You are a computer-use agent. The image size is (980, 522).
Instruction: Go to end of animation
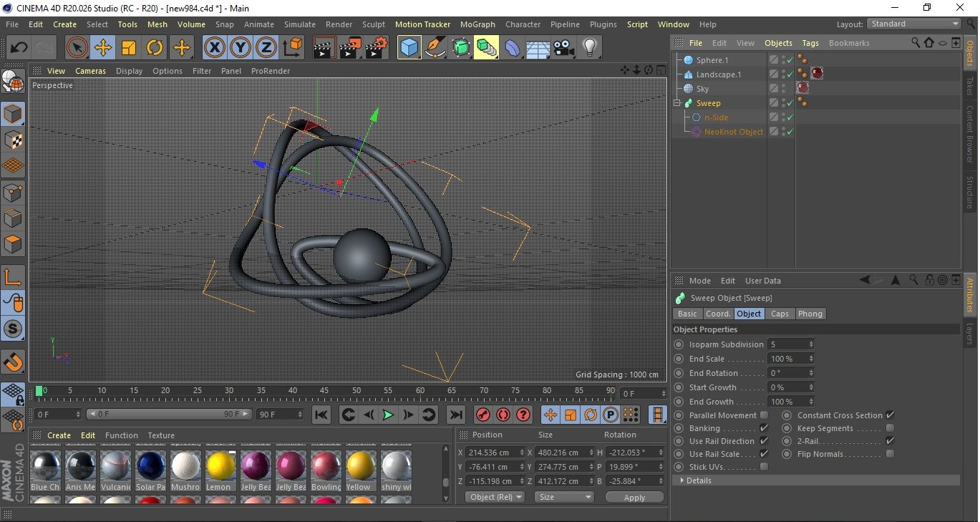click(455, 415)
